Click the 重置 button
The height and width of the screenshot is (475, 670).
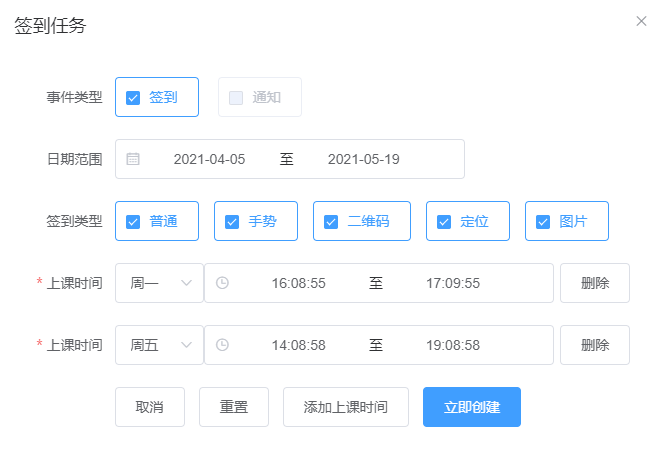[234, 407]
